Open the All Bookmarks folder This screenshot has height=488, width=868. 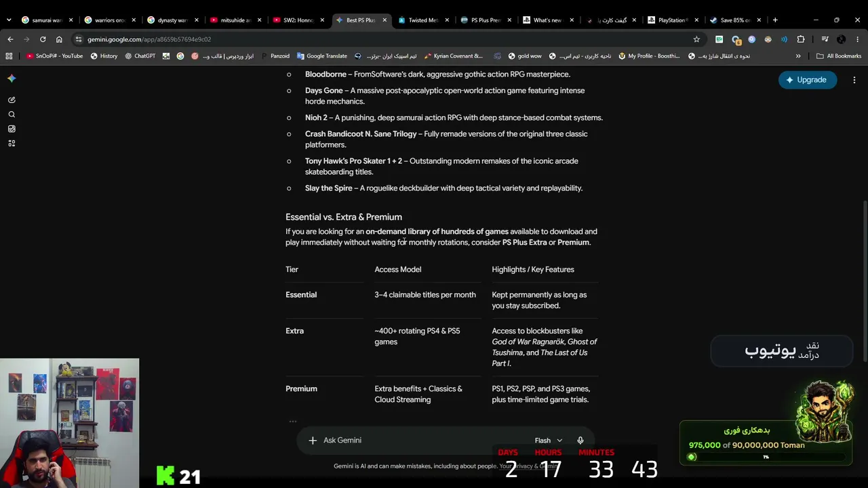(839, 56)
